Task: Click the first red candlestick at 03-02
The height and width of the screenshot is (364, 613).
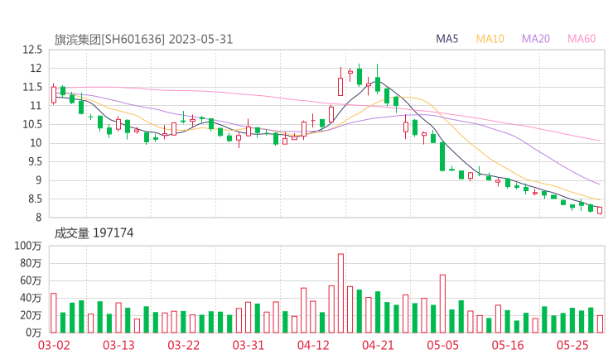Action: pos(54,94)
